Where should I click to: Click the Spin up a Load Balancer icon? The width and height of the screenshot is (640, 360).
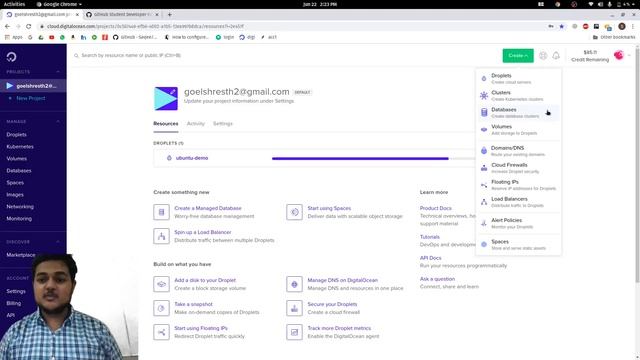[161, 236]
